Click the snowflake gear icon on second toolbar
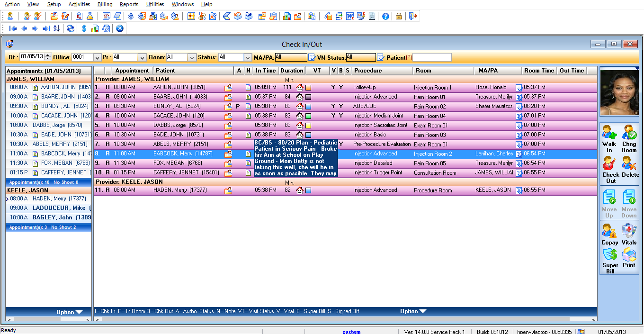644x334 pixels. pyautogui.click(x=106, y=28)
